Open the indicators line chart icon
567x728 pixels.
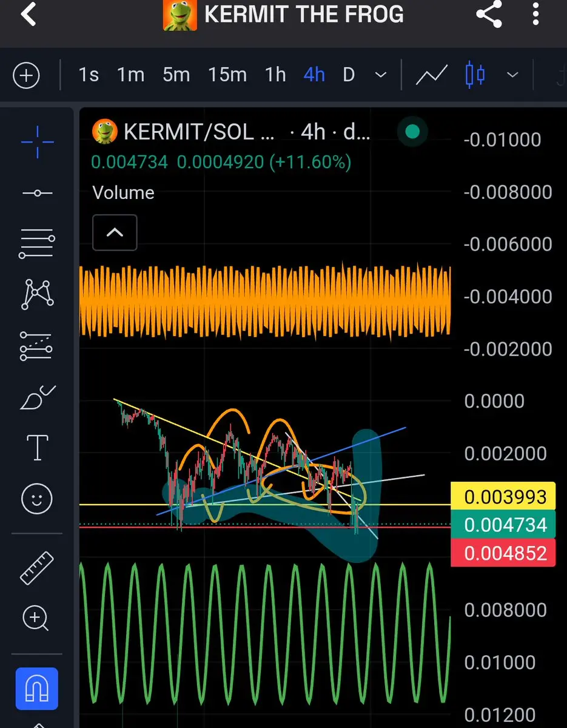432,75
